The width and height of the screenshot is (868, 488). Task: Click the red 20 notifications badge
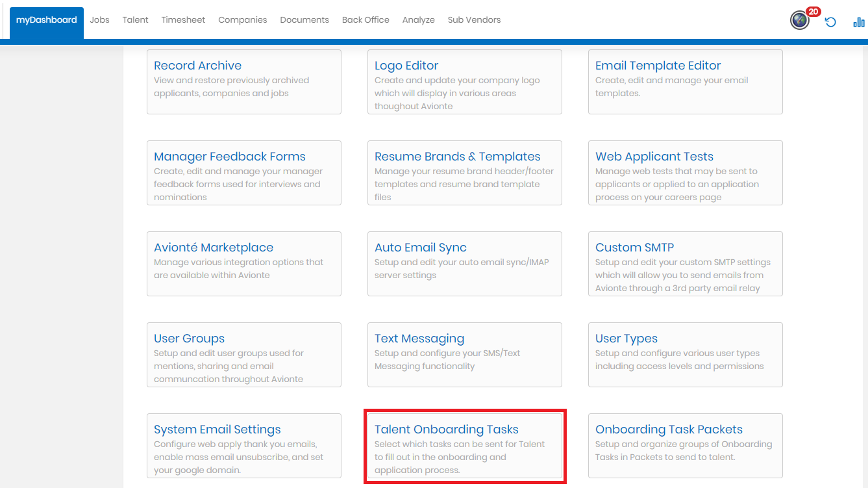[x=813, y=12]
